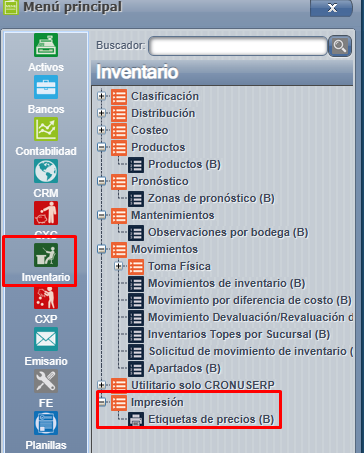Expand the Toma Física node
Viewport: 364px width, 453px height.
(x=118, y=266)
